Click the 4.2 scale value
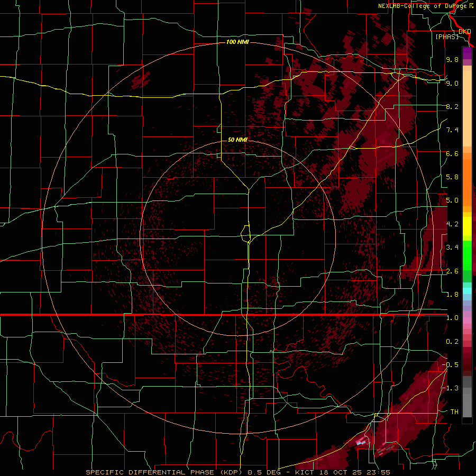 coord(452,224)
